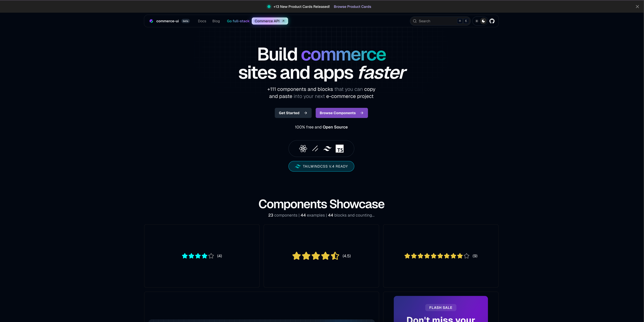The image size is (644, 322).
Task: Click the Commerce API beta button
Action: 270,21
